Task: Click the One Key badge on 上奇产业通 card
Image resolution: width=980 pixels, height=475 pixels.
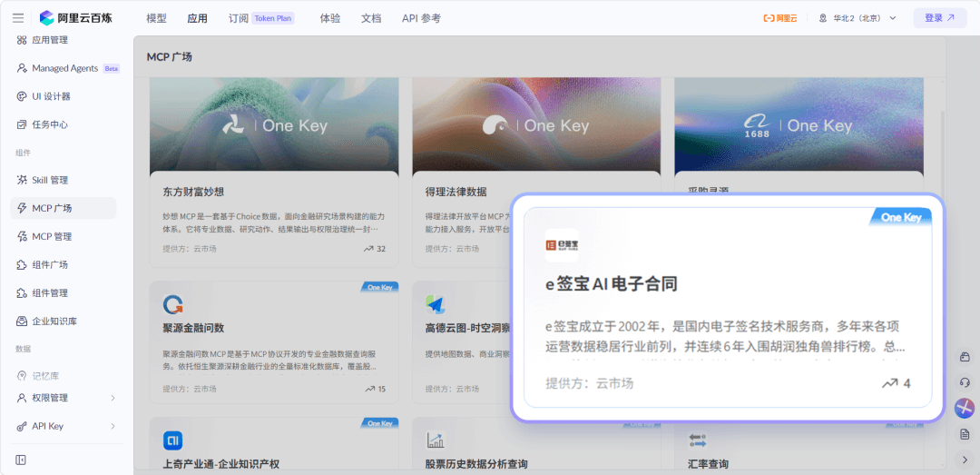Action: 379,423
